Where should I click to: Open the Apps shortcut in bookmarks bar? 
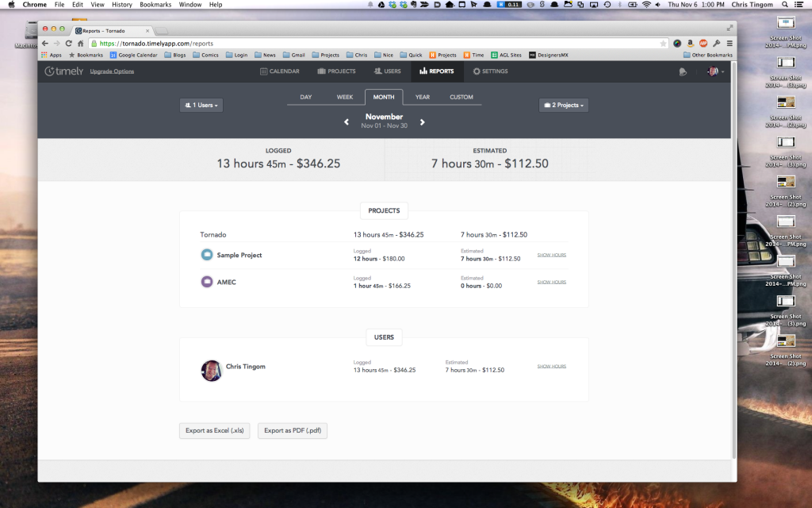(52, 55)
